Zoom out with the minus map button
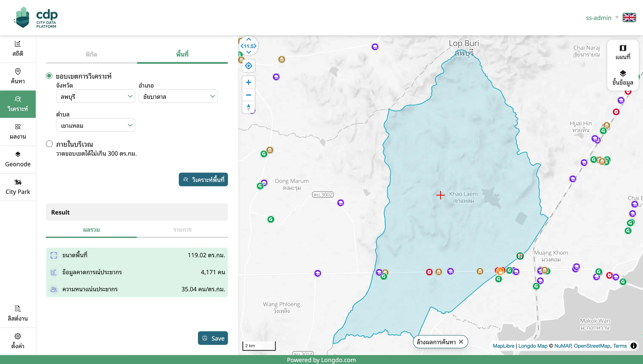 (x=249, y=95)
